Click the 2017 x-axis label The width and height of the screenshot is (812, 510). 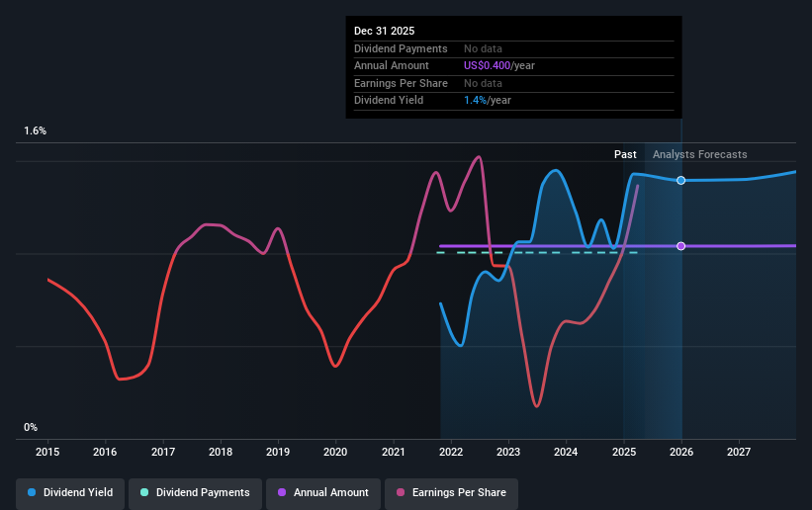[x=163, y=452]
